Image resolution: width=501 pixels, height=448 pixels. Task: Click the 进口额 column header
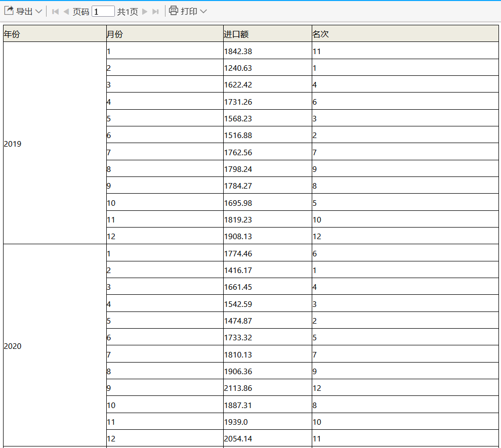[267, 33]
